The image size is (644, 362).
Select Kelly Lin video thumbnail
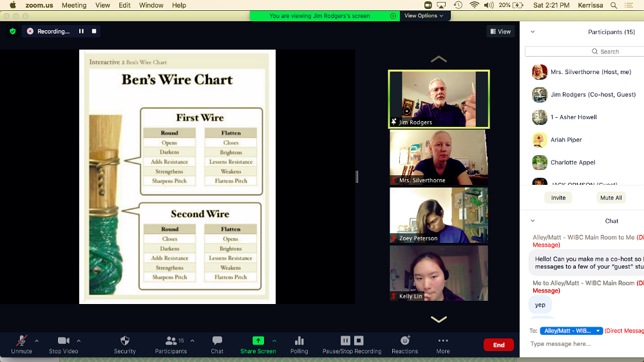(439, 273)
